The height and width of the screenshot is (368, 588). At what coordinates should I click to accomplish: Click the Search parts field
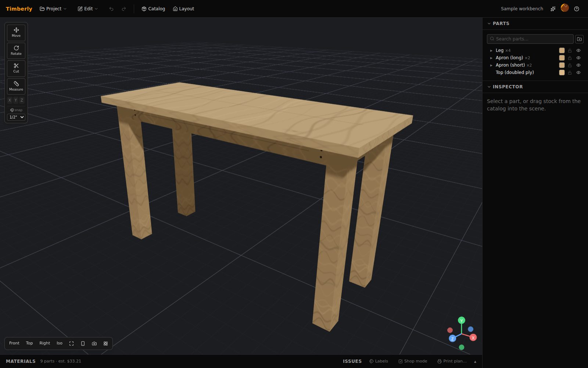(530, 39)
